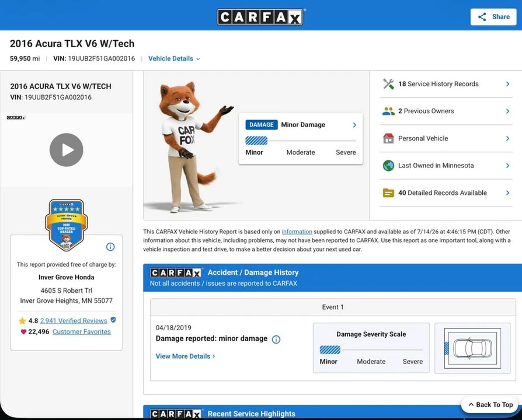Screen dimensions: 522x420
Task: Click the 'Severe' label in the Minor Damage card
Action: tap(346, 152)
